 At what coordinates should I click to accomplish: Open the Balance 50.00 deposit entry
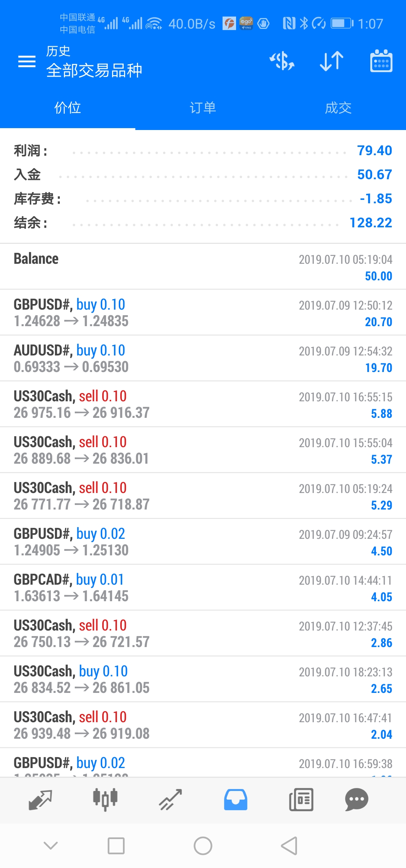(x=203, y=266)
